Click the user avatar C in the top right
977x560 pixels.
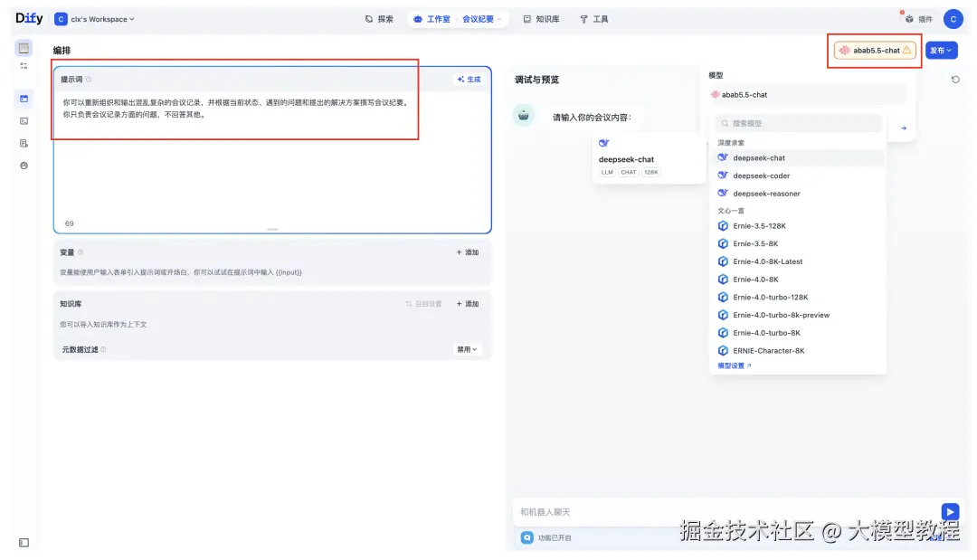pyautogui.click(x=953, y=19)
